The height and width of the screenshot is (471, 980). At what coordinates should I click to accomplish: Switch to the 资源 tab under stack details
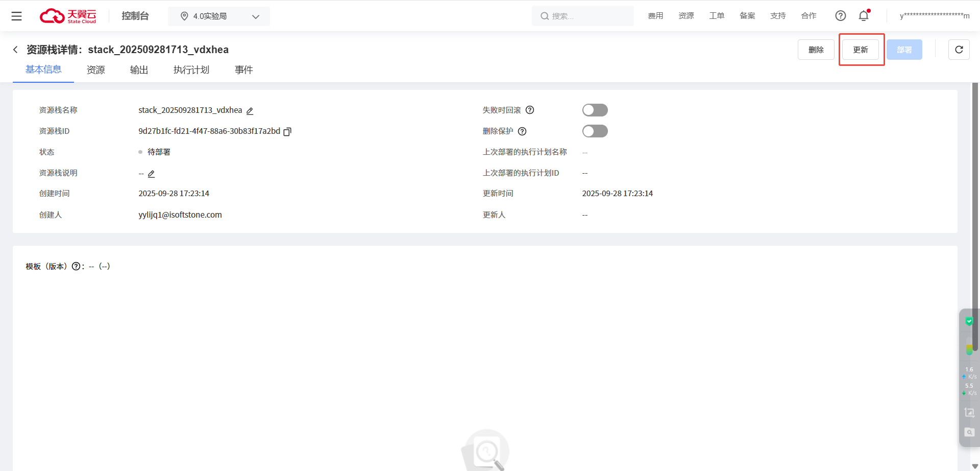95,70
